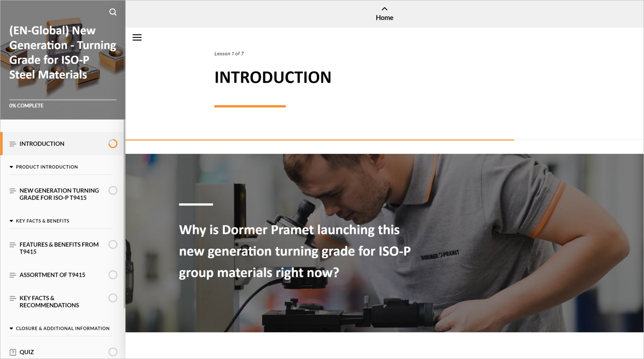
Task: Click the 0% complete progress bar
Action: coord(63,100)
